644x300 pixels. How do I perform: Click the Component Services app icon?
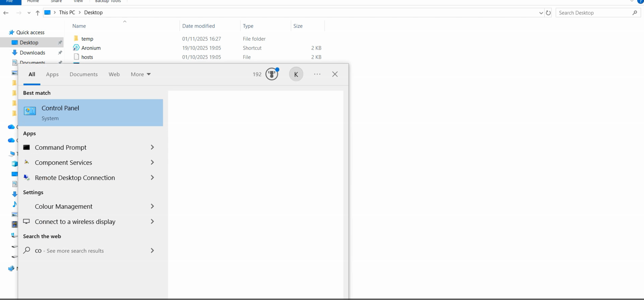point(27,162)
